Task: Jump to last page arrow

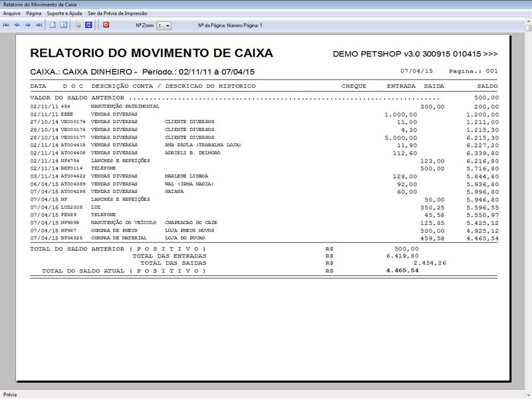Action: pos(39,25)
